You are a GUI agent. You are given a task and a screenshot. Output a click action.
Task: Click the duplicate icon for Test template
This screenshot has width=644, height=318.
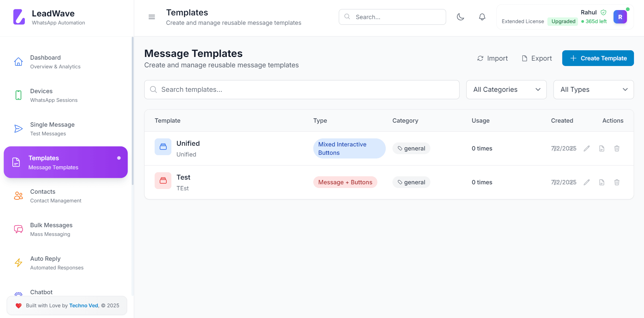pos(602,182)
